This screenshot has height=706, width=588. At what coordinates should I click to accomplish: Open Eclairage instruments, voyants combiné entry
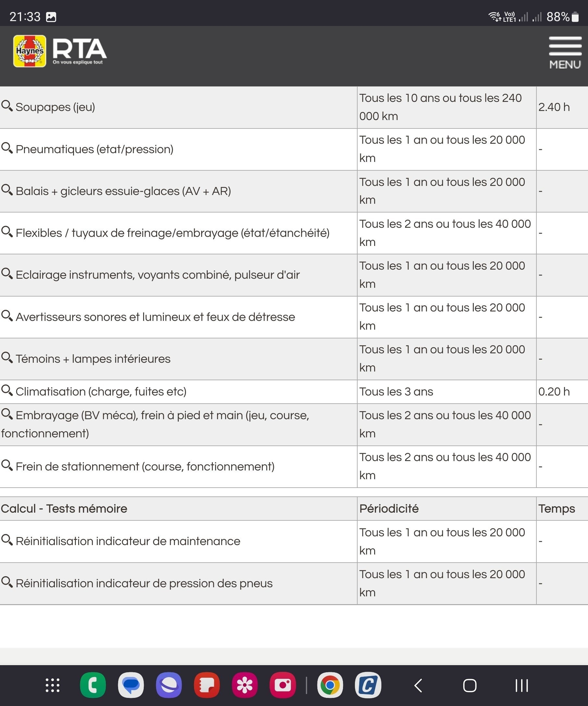click(x=158, y=275)
